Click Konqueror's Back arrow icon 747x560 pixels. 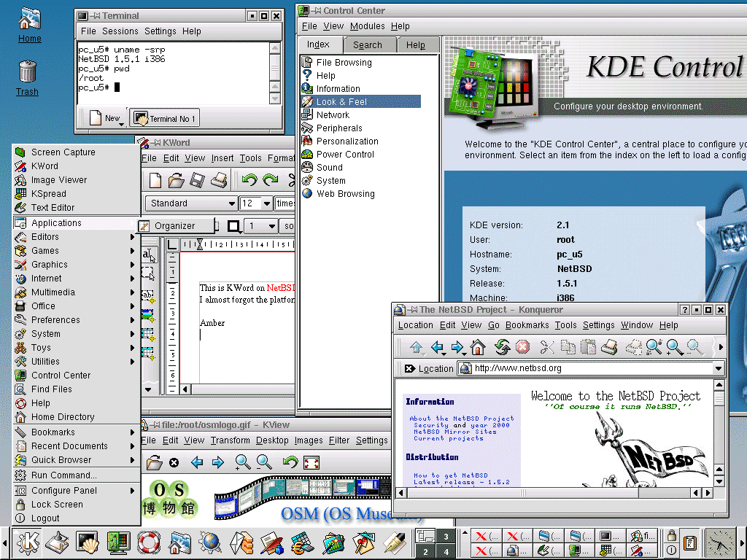(438, 348)
